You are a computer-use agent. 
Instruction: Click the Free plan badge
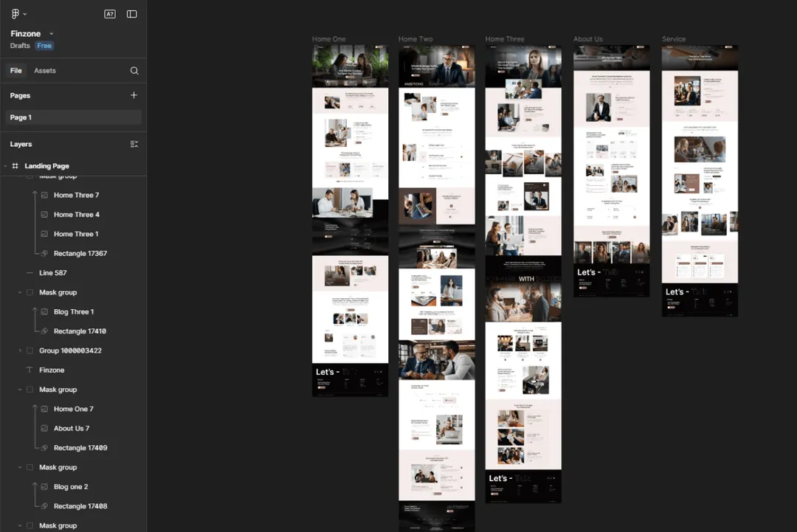click(44, 46)
